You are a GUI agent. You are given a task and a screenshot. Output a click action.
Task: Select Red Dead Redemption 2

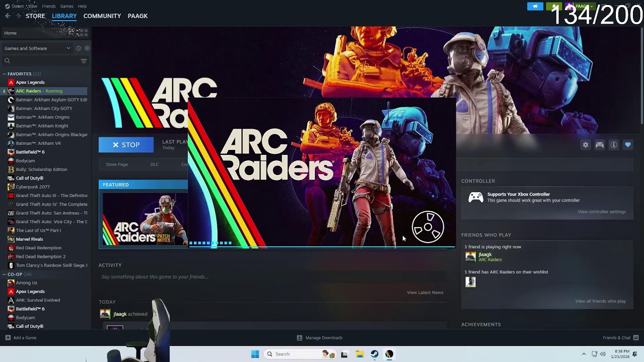tap(41, 256)
